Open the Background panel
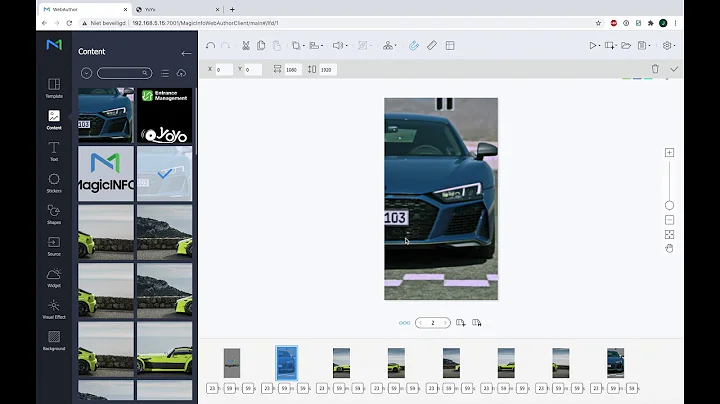The height and width of the screenshot is (404, 720). click(x=54, y=341)
